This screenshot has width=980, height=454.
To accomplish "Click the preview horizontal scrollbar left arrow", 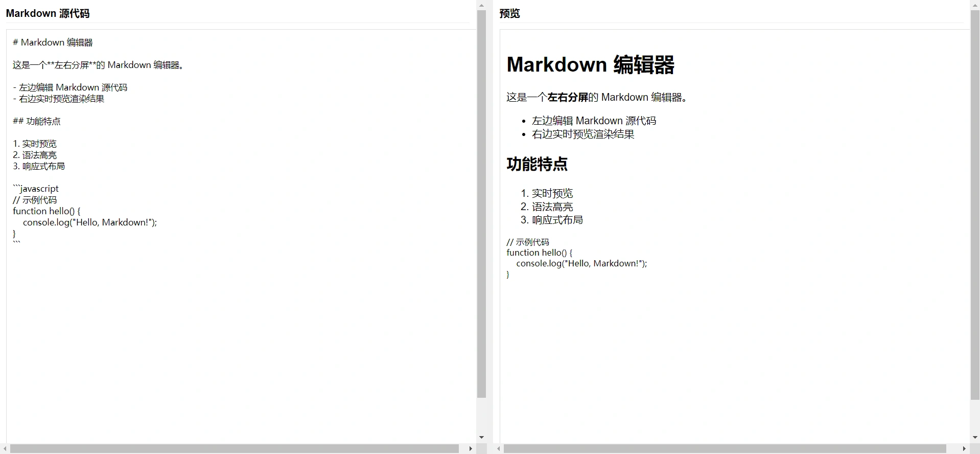I will click(499, 449).
